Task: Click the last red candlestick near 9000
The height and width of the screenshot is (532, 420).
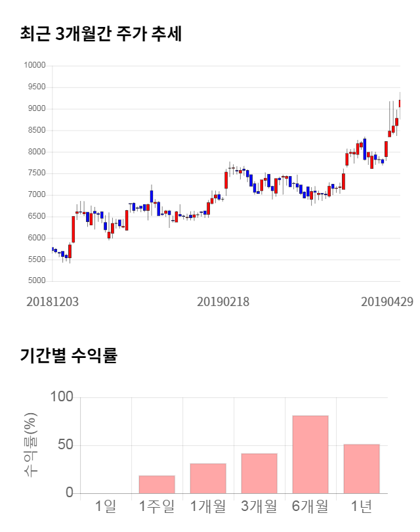Action: (400, 103)
